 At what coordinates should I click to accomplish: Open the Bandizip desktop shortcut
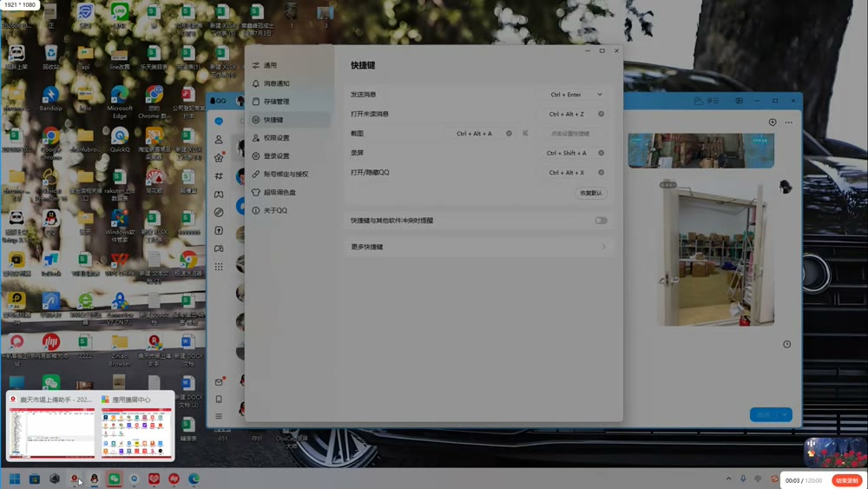50,99
